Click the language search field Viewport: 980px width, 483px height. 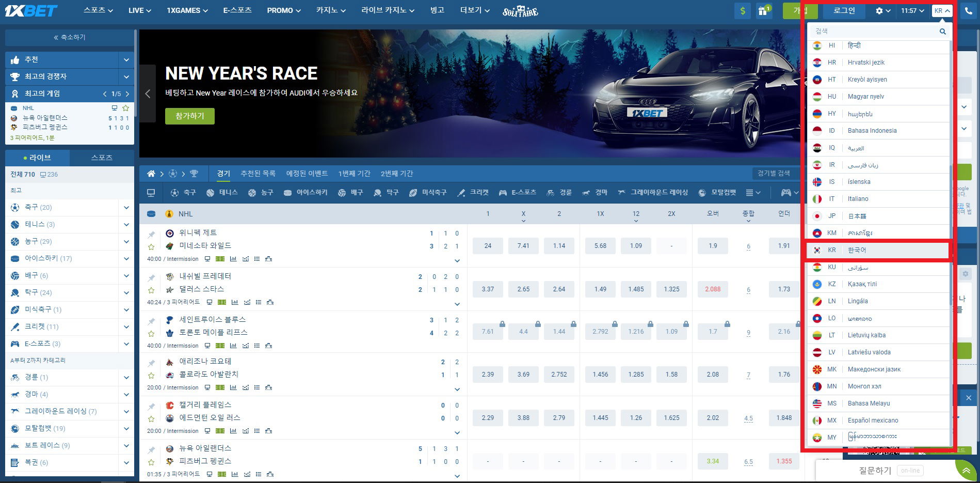click(x=875, y=32)
